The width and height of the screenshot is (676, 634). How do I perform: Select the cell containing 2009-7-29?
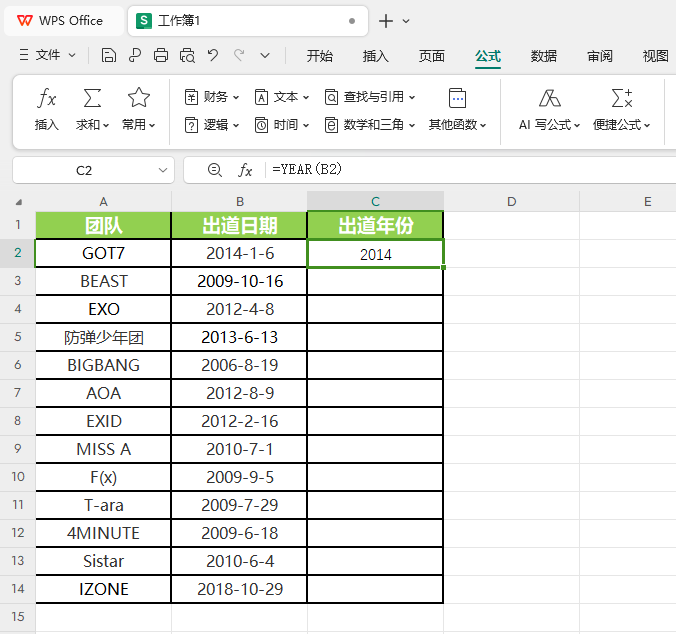[x=239, y=505]
